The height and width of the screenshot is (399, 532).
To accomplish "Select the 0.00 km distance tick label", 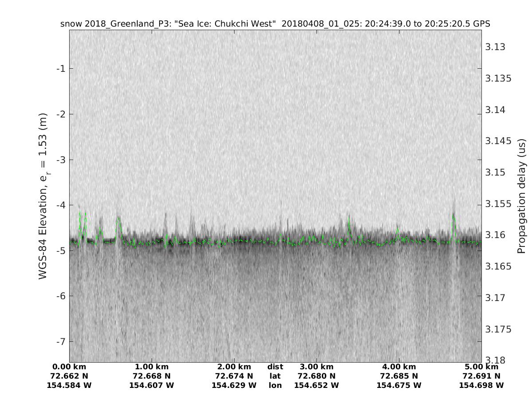I will [69, 367].
